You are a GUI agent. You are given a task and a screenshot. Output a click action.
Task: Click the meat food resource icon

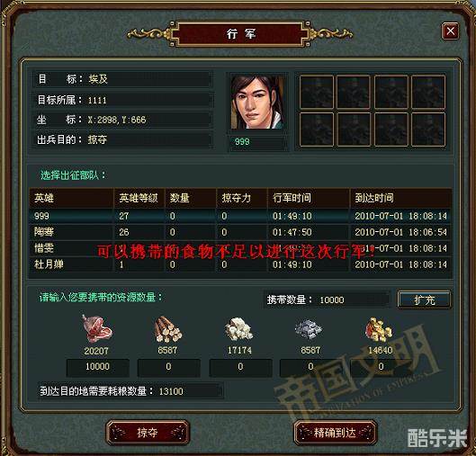[x=97, y=329]
